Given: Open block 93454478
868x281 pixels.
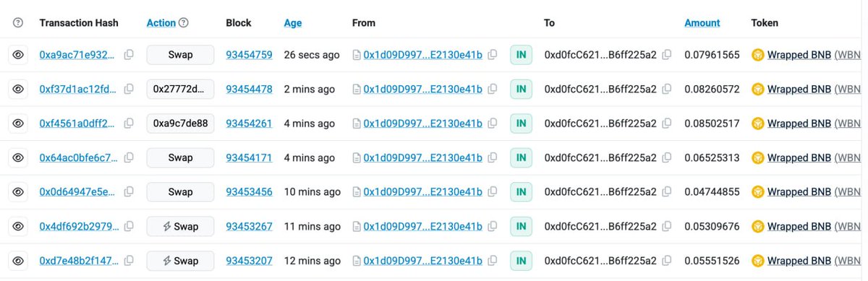Looking at the screenshot, I should (250, 89).
